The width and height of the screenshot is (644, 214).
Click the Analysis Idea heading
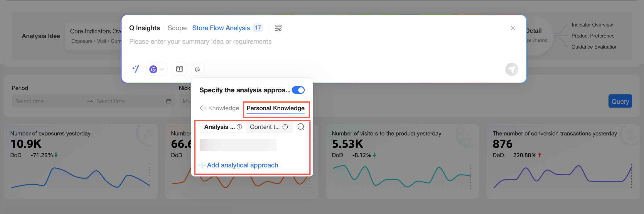(x=41, y=36)
